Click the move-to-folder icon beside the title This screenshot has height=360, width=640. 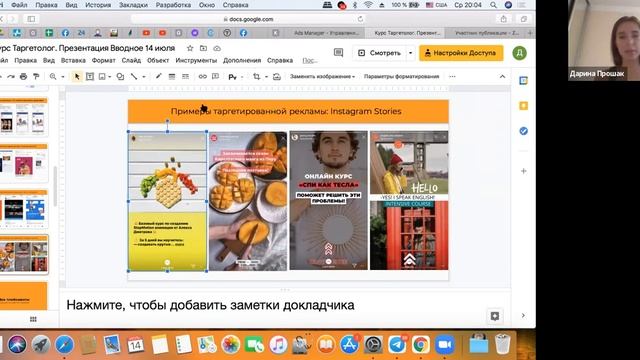[x=203, y=48]
